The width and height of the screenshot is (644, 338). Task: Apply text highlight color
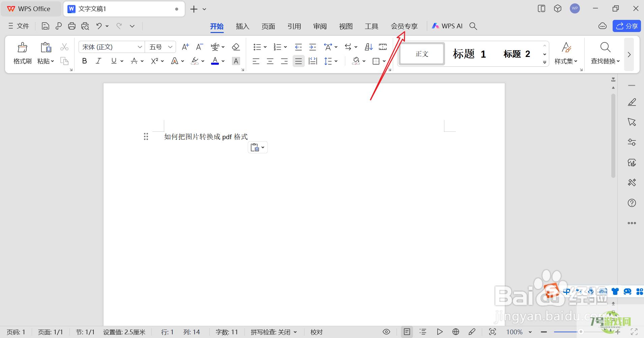click(x=195, y=61)
